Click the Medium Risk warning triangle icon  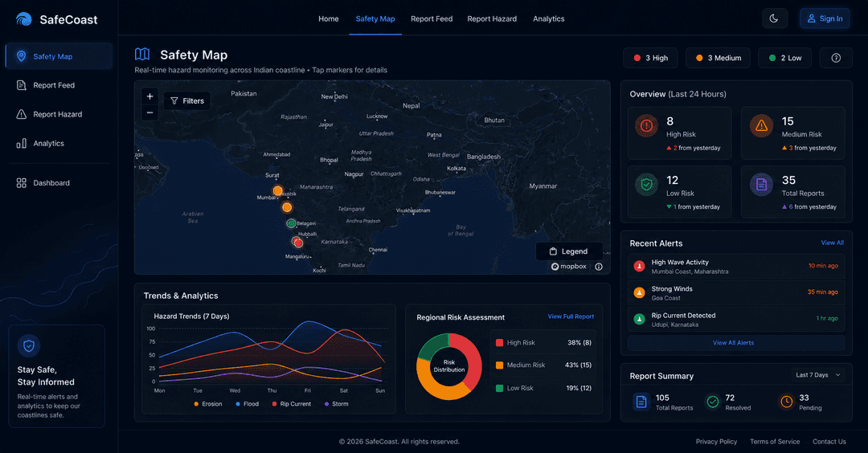(761, 126)
